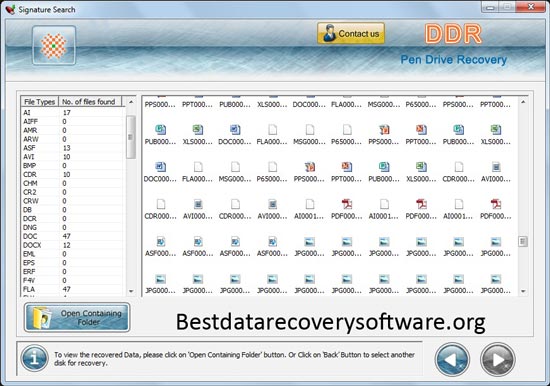Image resolution: width=550 pixels, height=386 pixels.
Task: Sort by File Types column header
Action: pos(39,102)
